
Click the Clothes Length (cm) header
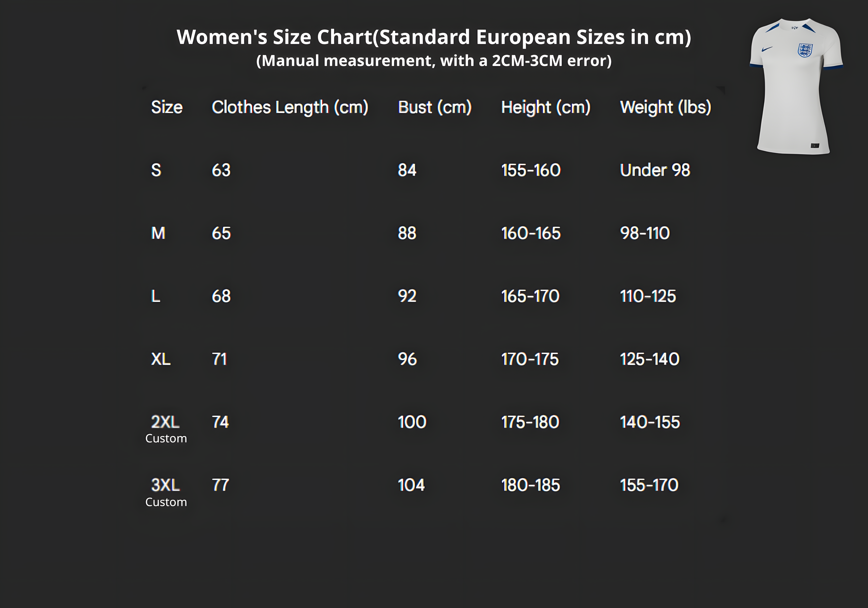point(290,107)
